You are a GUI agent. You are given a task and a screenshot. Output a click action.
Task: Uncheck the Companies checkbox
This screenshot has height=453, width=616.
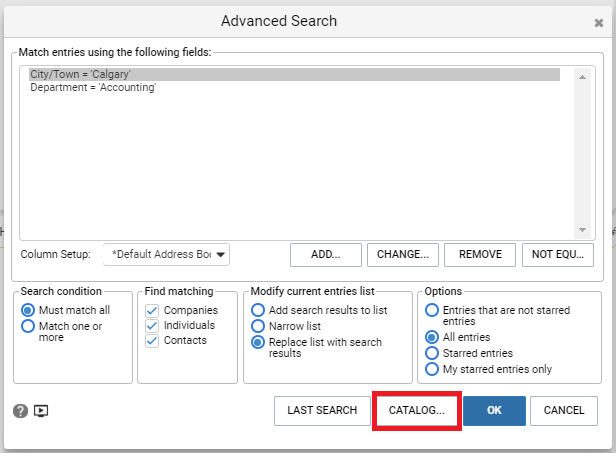click(x=152, y=311)
